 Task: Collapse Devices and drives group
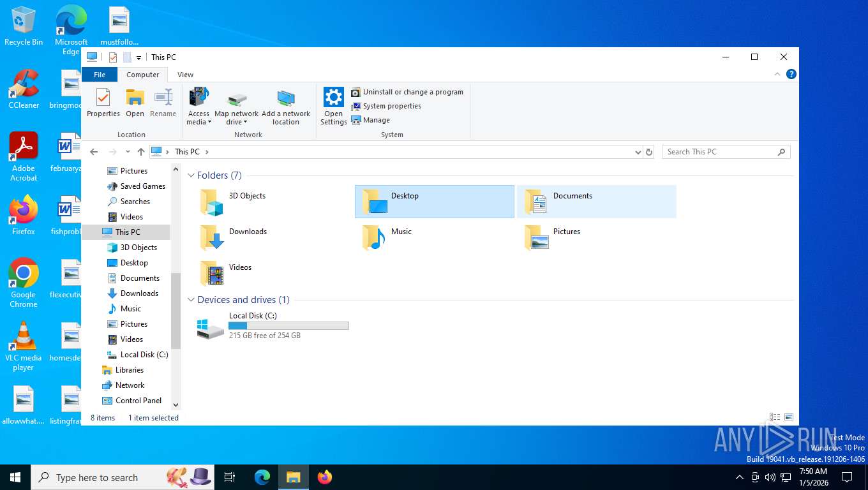191,300
